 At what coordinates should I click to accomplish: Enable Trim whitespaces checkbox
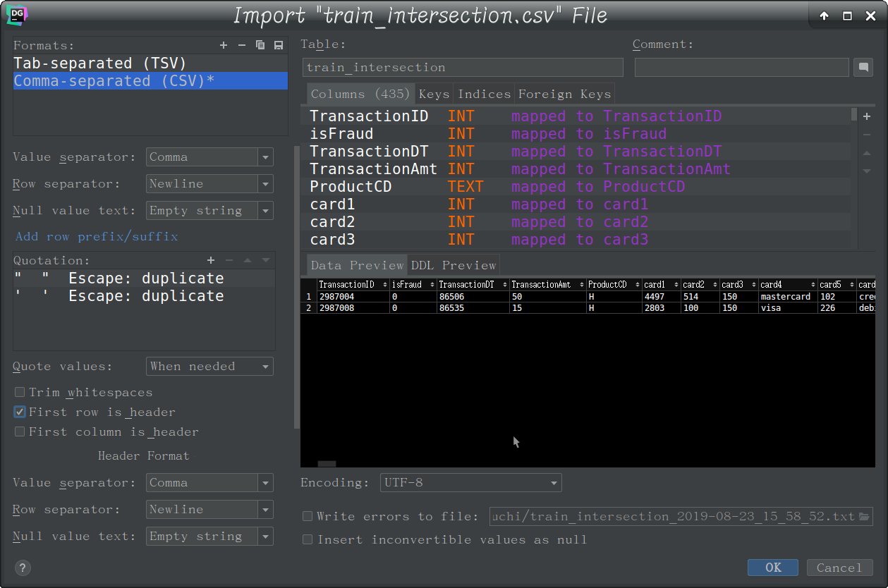[x=20, y=392]
